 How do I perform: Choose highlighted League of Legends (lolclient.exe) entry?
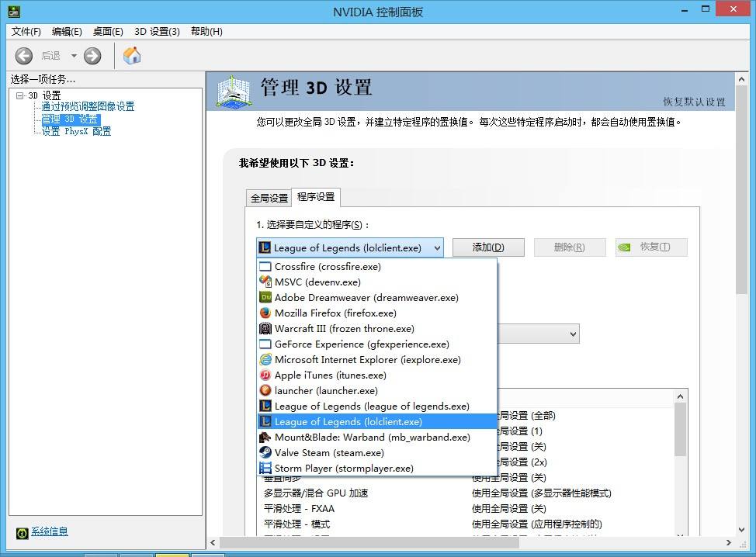click(x=377, y=421)
